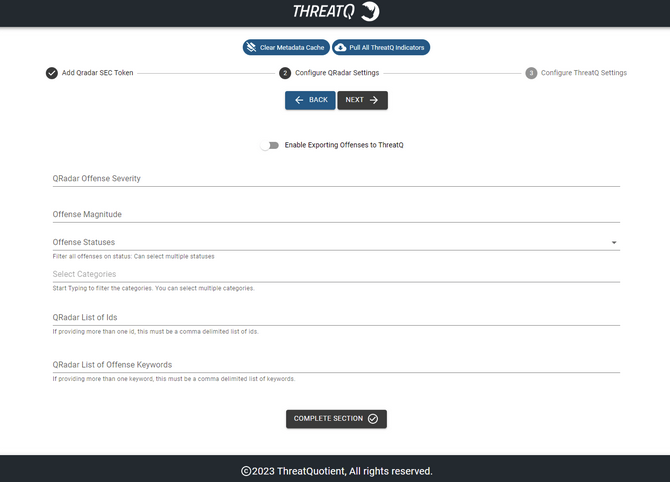Click the step 3 number circle
This screenshot has width=670, height=482.
pos(531,73)
